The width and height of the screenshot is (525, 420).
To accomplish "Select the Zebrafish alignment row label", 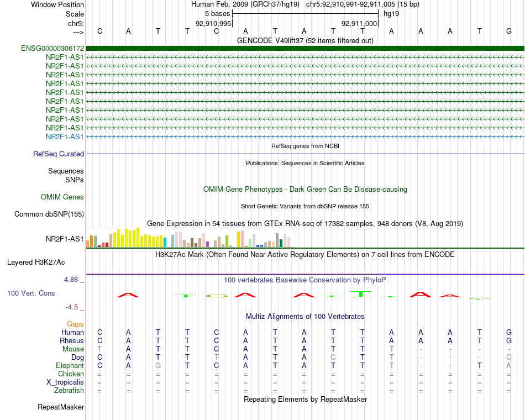I will (69, 391).
